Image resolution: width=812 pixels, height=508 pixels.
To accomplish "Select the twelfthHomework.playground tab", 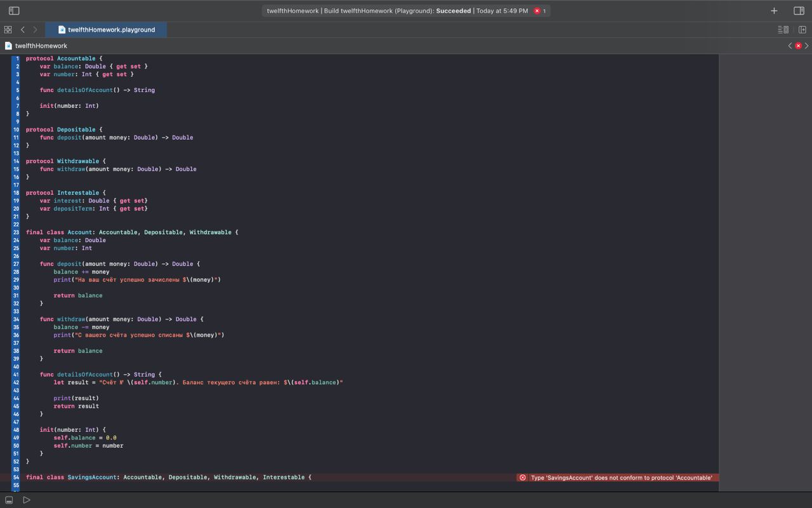I will tap(107, 30).
